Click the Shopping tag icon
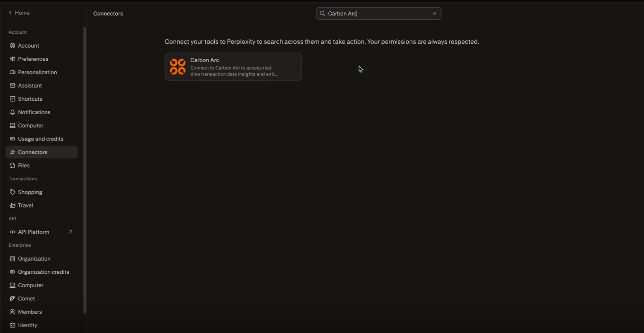Viewport: 644px width, 333px height. point(12,192)
